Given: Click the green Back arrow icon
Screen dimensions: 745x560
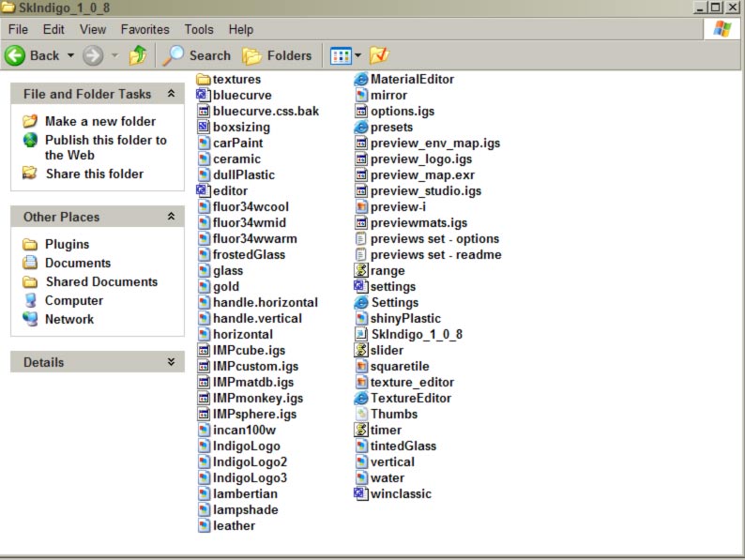Looking at the screenshot, I should (15, 55).
